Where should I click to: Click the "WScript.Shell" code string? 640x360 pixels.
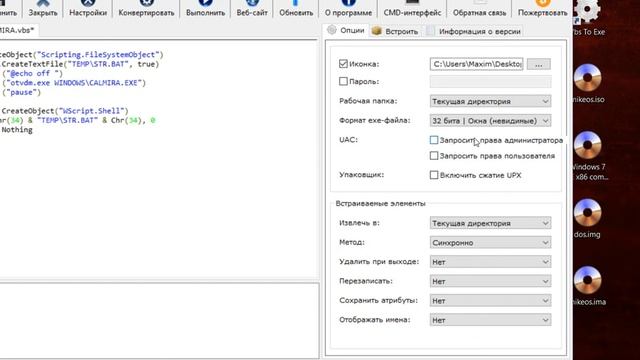click(93, 111)
